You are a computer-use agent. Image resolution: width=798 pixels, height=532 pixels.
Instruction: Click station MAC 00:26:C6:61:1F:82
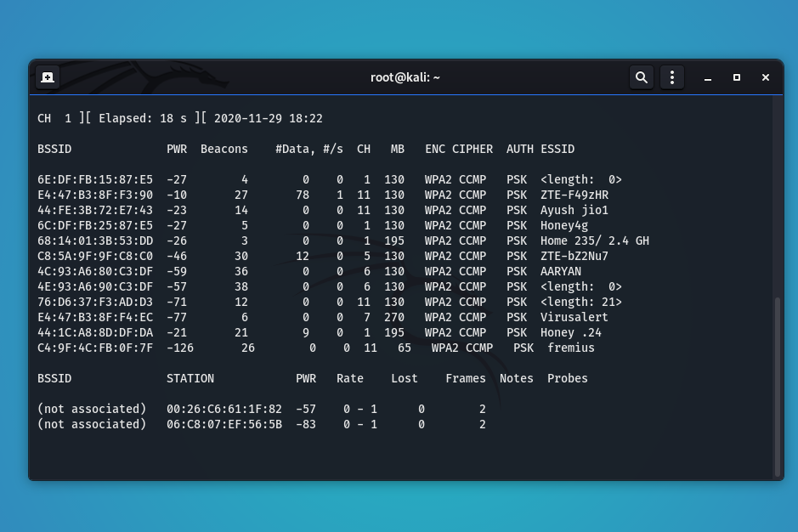click(x=224, y=410)
